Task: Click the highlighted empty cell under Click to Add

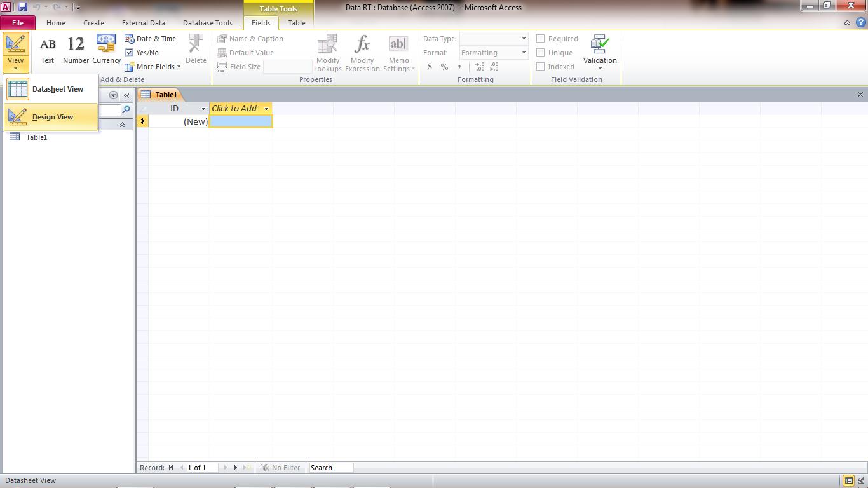Action: [241, 121]
